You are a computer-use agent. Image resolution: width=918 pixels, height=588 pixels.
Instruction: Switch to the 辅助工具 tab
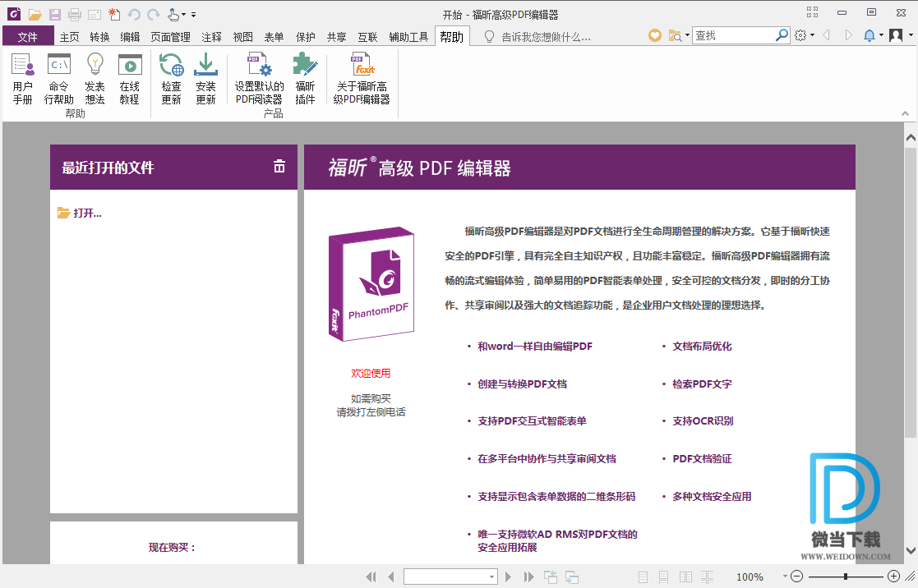click(x=408, y=37)
